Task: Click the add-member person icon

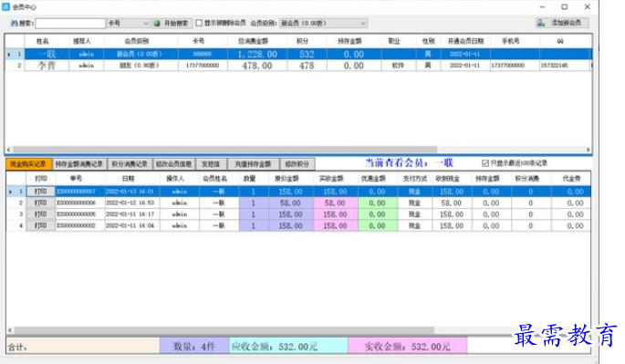Action: (541, 23)
